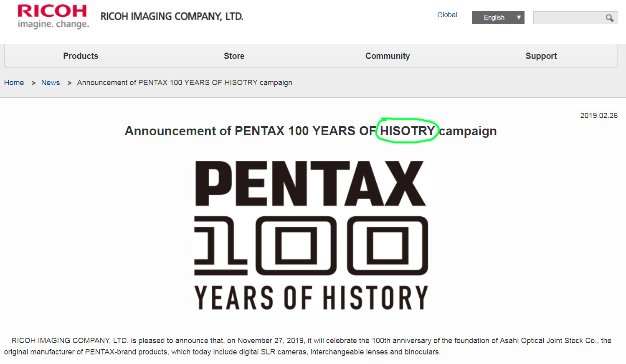The width and height of the screenshot is (626, 364).
Task: Click the breadcrumb arrow after News
Action: click(69, 83)
